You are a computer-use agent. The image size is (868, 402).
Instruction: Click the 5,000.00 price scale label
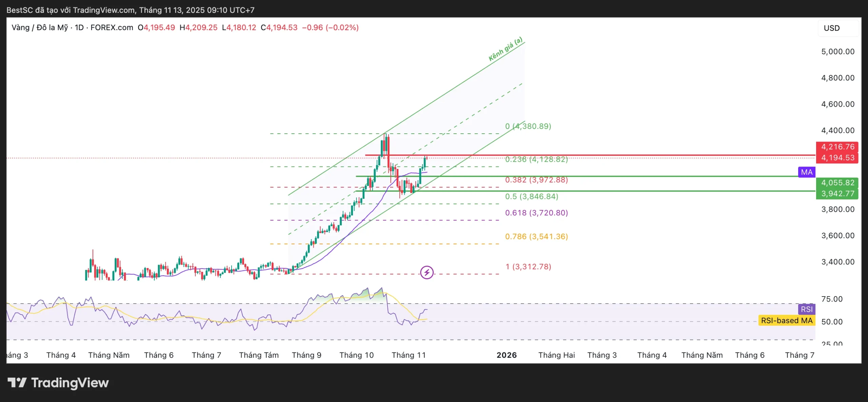click(x=837, y=52)
